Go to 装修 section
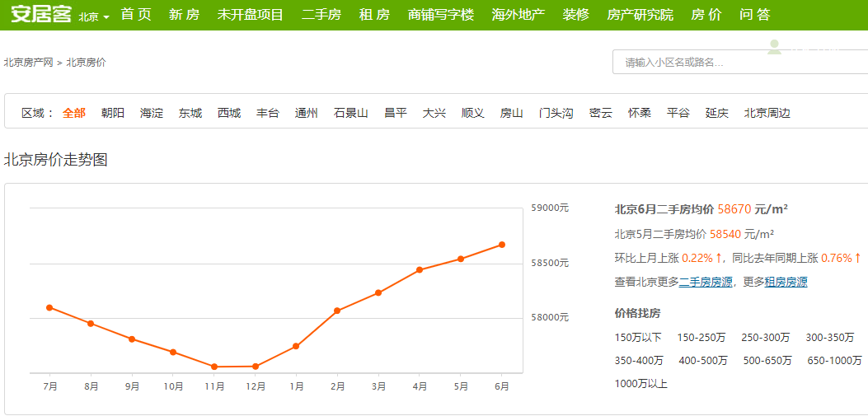The height and width of the screenshot is (416, 868). (575, 15)
